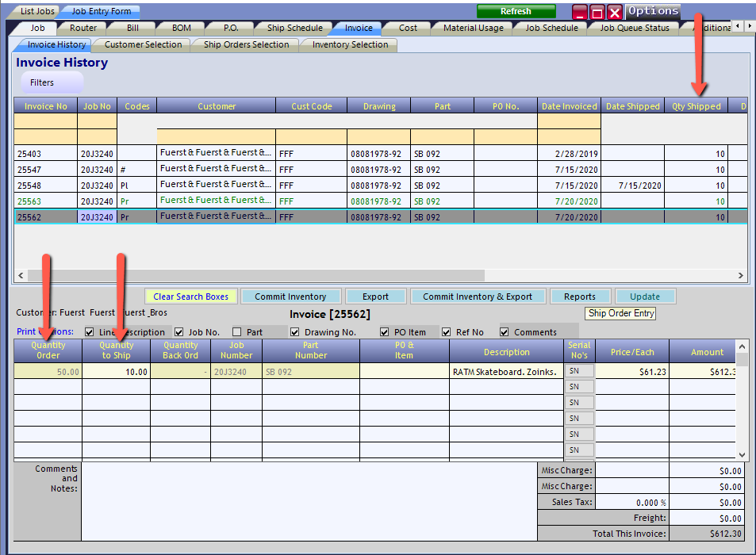
Task: Click up arrow of line items scrollbar
Action: [742, 346]
